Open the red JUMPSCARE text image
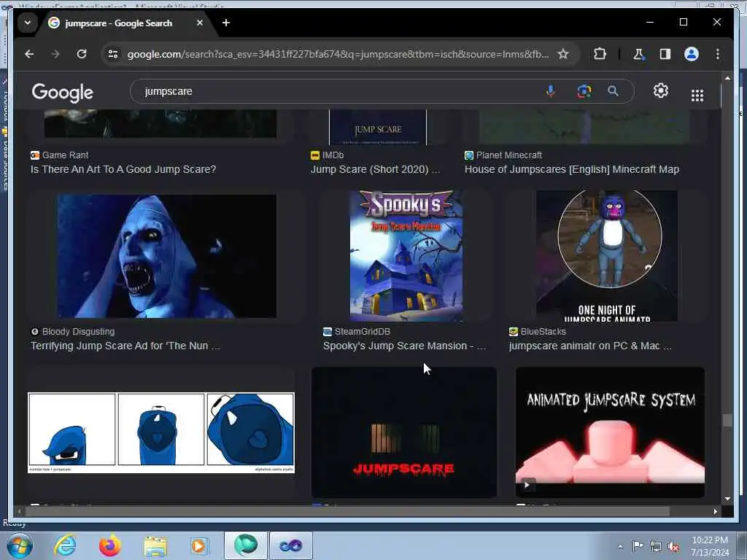Image resolution: width=747 pixels, height=560 pixels. tap(404, 432)
